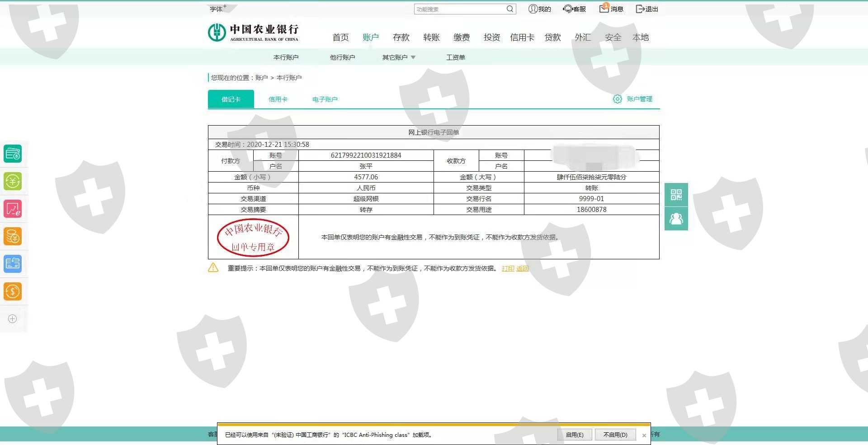868x445 pixels.
Task: Click the 返回 back link
Action: [x=523, y=268]
